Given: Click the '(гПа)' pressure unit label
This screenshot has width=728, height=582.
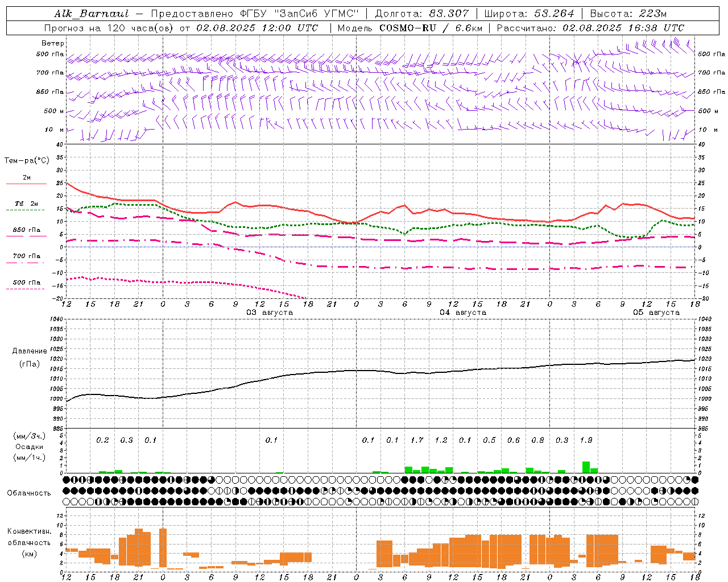Looking at the screenshot, I should point(30,364).
